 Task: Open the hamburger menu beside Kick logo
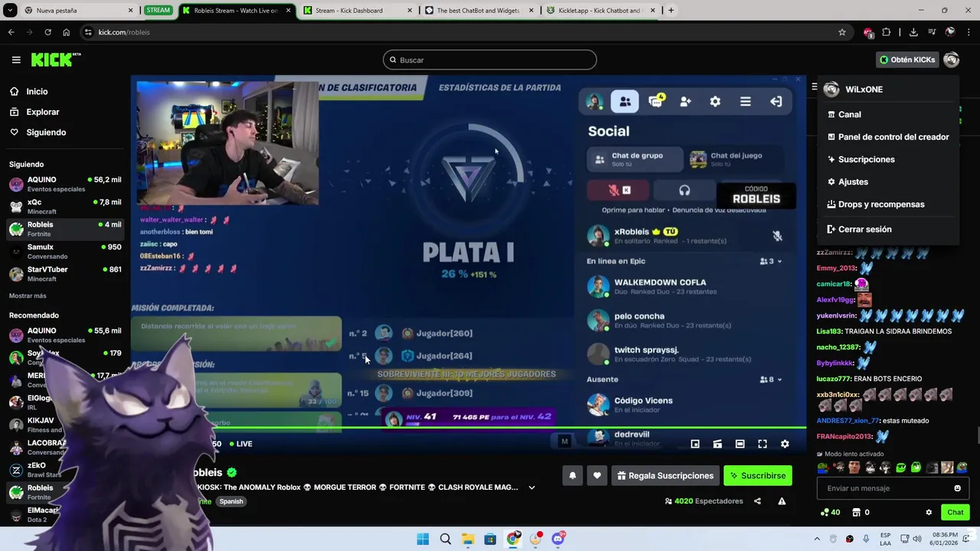coord(16,60)
